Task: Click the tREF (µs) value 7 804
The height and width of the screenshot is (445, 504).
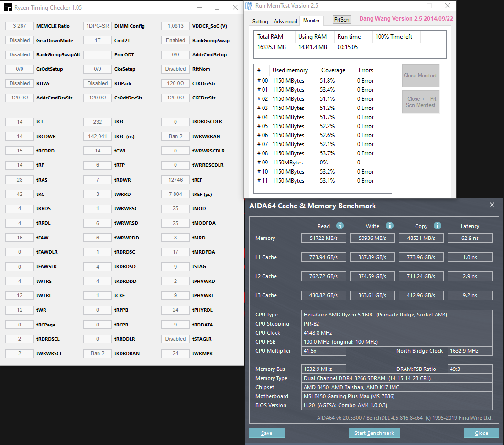Action: tap(175, 194)
